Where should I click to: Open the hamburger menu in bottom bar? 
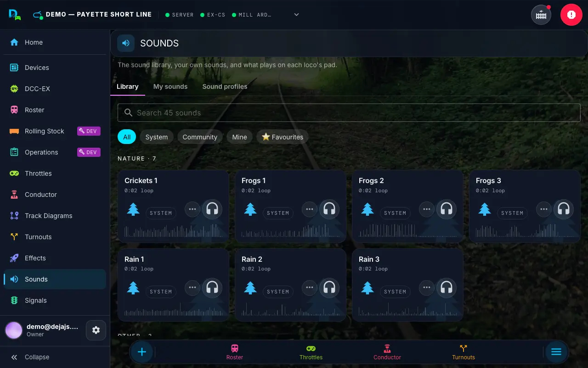coord(556,352)
